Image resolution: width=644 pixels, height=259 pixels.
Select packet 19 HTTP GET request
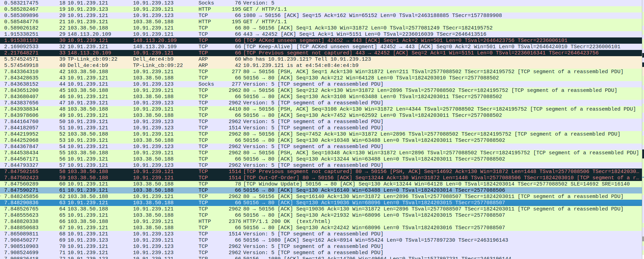242,9
